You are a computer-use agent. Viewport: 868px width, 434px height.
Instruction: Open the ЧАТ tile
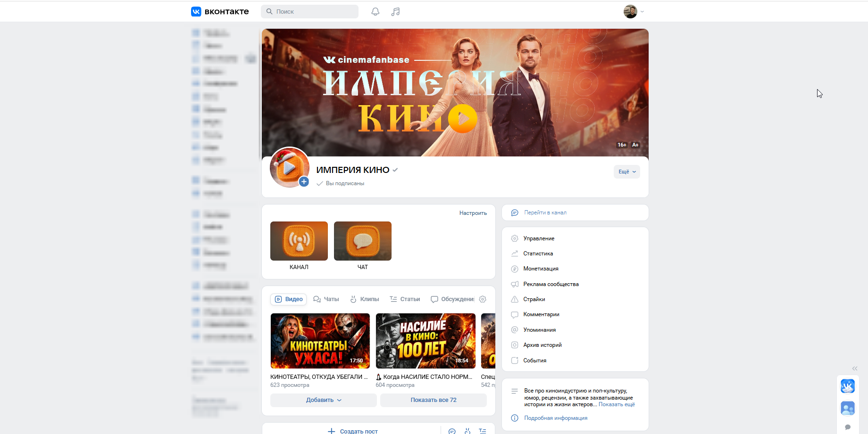363,246
